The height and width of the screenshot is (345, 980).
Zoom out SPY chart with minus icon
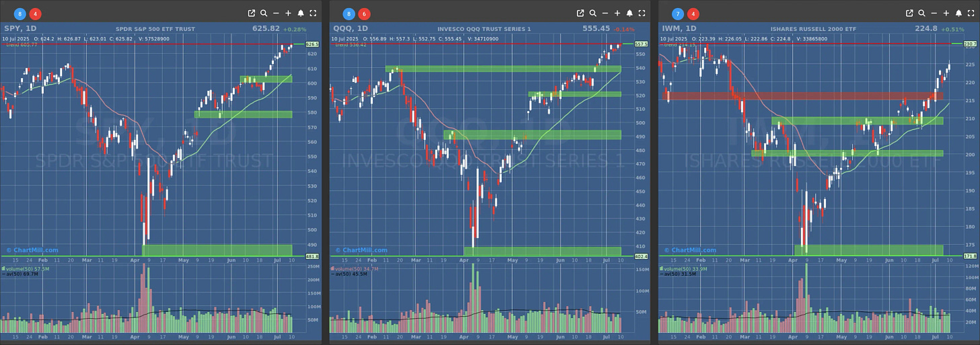(x=276, y=13)
